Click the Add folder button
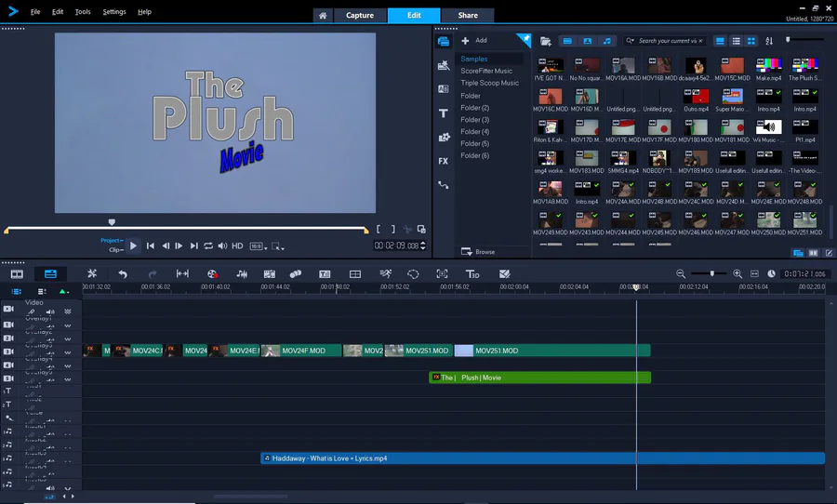837x504 pixels. (474, 41)
